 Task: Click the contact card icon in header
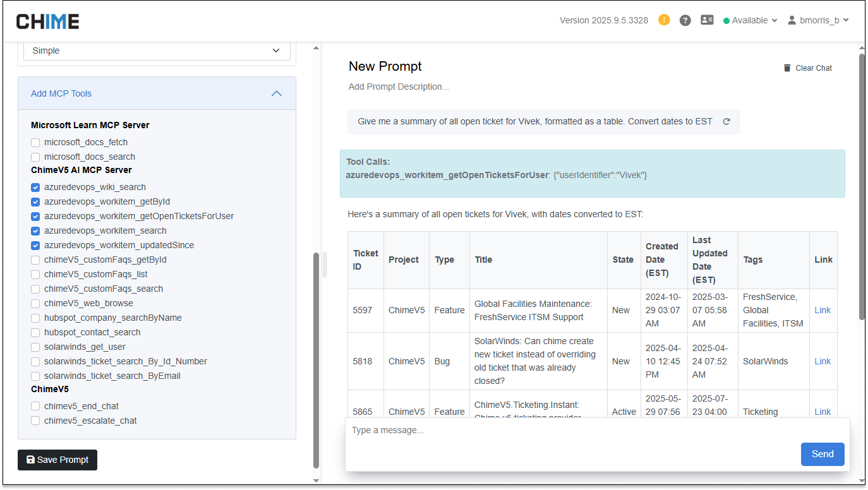[707, 20]
